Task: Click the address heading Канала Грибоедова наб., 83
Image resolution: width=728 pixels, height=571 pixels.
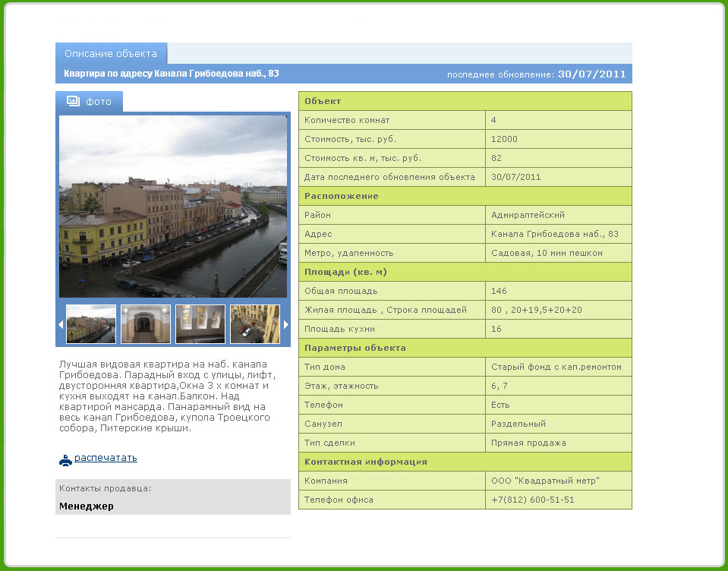Action: point(172,74)
